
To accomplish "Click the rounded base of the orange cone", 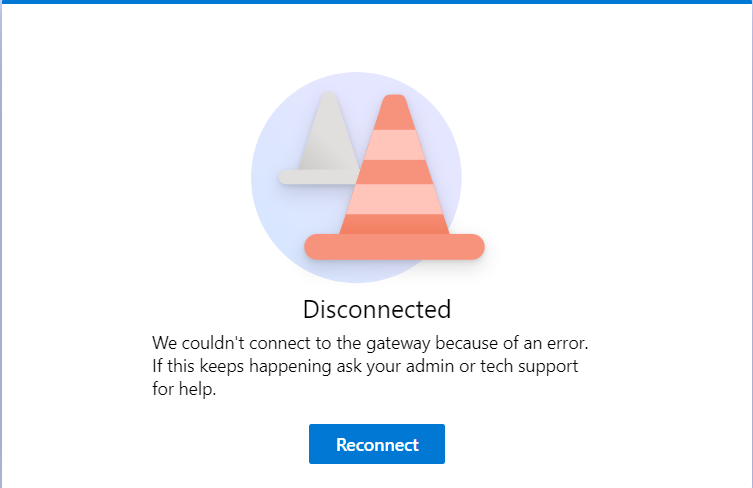I will click(394, 247).
